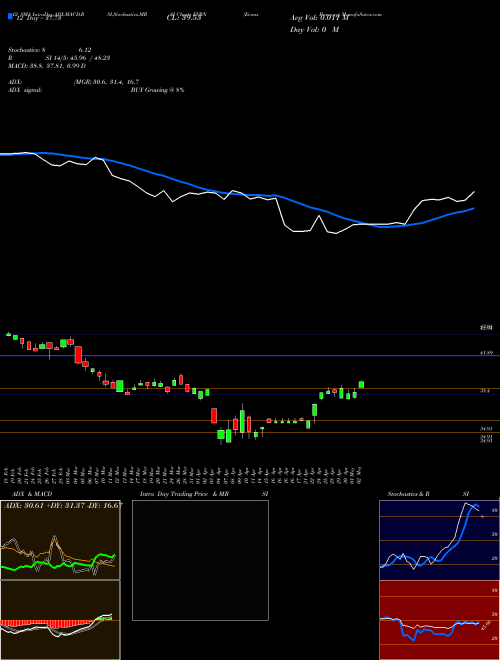The width and height of the screenshot is (500, 660).
Task: Click the 'BUY Growing @ 8%' signal text
Action: click(157, 90)
